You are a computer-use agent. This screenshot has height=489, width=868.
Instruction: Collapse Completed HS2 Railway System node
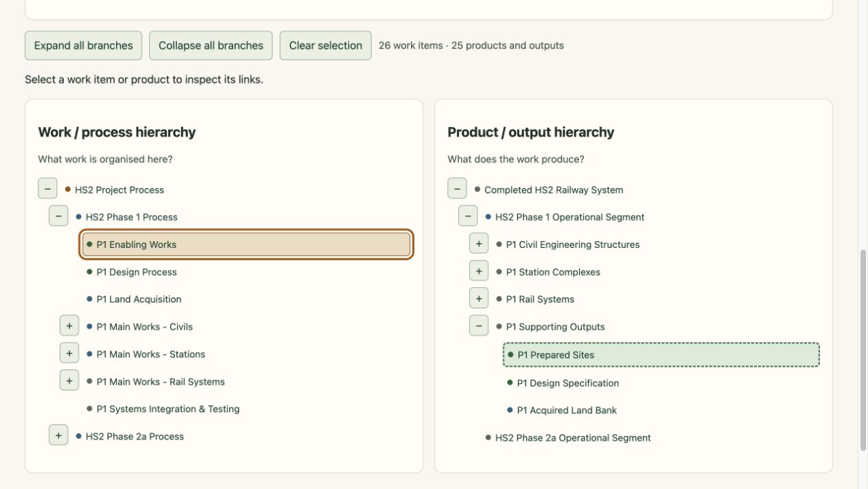coord(457,188)
